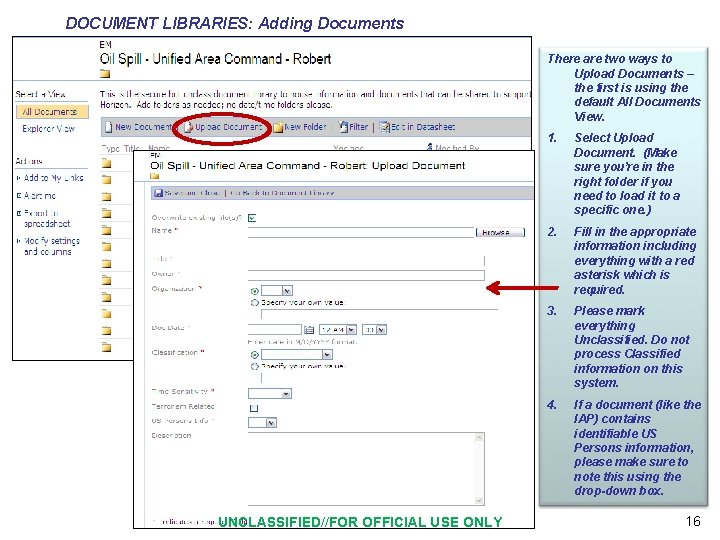Click the Doc Date text field
The image size is (720, 540).
pos(275,329)
